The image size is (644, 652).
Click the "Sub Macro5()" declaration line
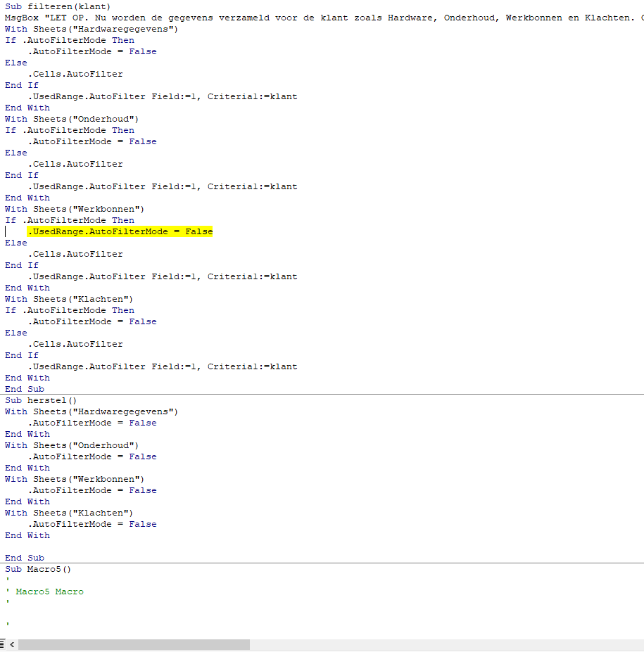(x=38, y=569)
